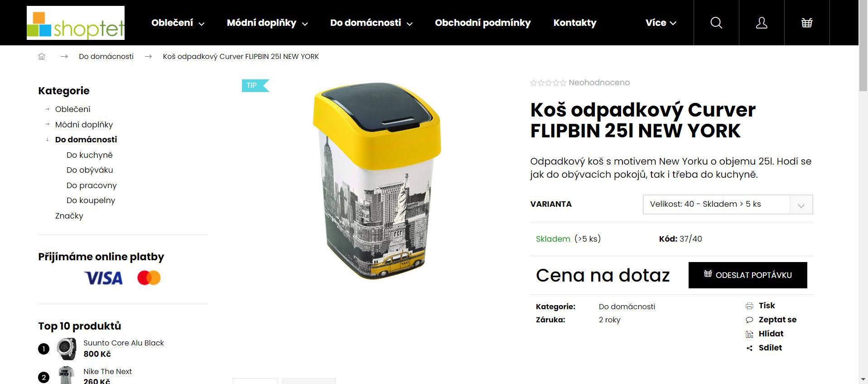Viewport: 868px width, 384px height.
Task: Open Obchodní podmínky menu item
Action: point(482,23)
